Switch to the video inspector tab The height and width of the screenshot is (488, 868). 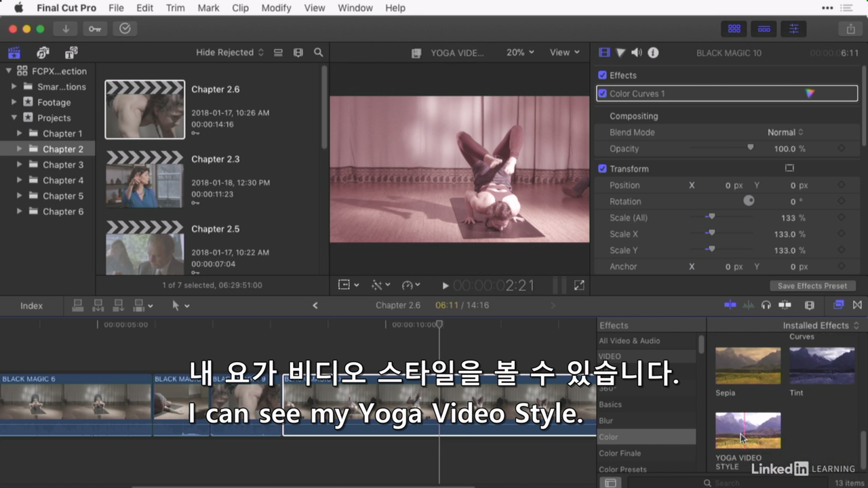pyautogui.click(x=604, y=52)
